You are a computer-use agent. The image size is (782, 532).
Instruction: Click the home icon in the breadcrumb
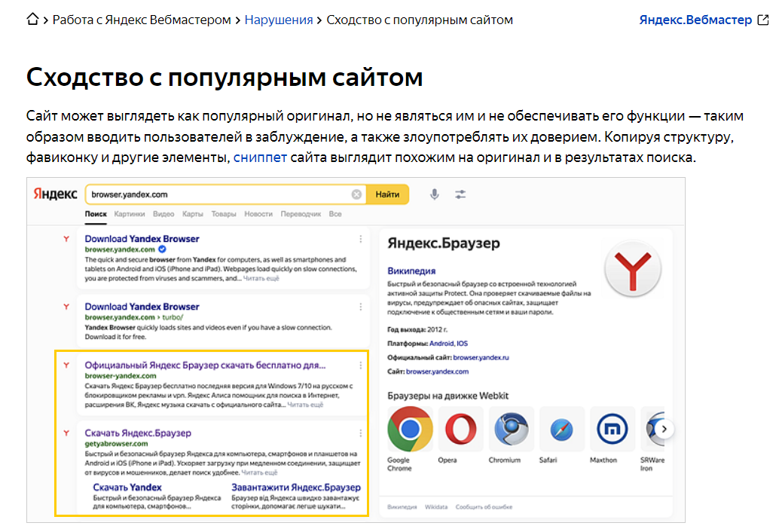click(x=32, y=20)
